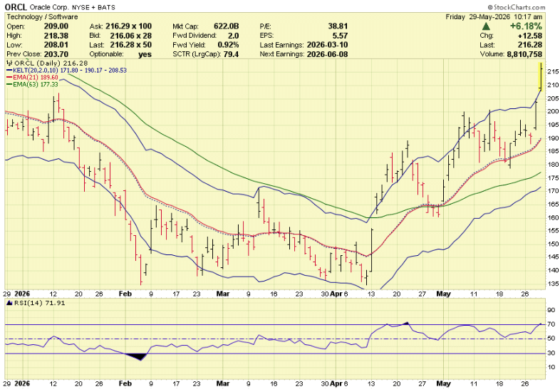
Task: Click the 135 price axis label
Action: click(552, 284)
